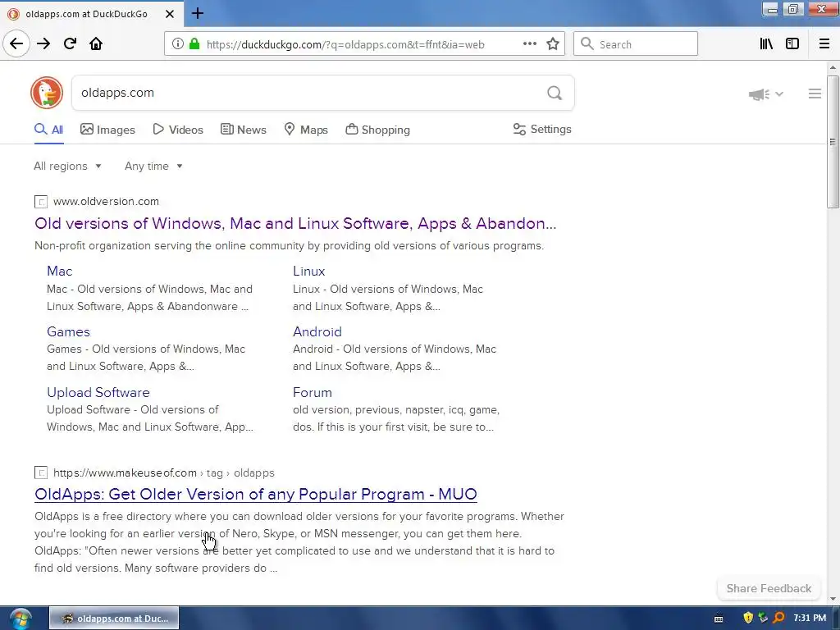Open the browser home page
840x630 pixels.
pos(96,43)
